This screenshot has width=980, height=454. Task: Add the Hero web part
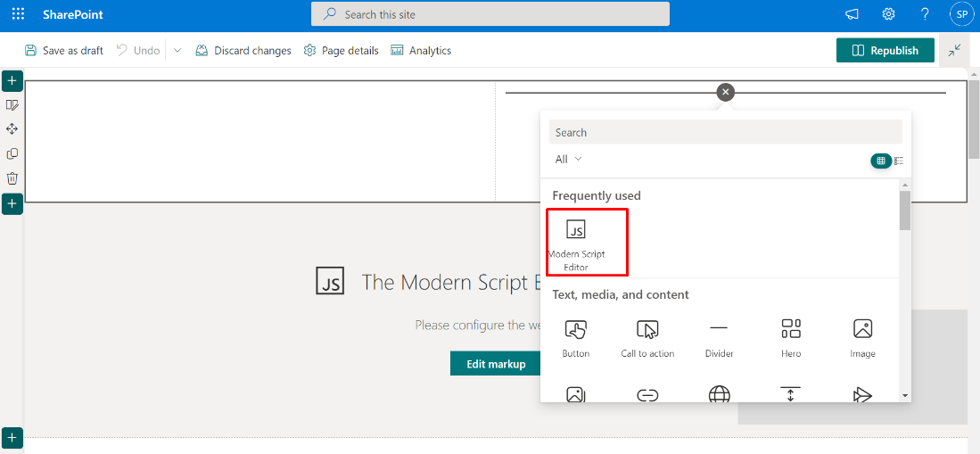point(791,338)
